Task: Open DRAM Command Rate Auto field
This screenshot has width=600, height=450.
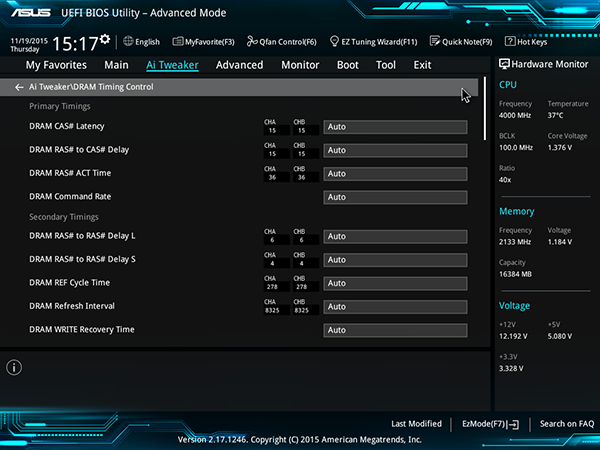Action: click(x=395, y=197)
